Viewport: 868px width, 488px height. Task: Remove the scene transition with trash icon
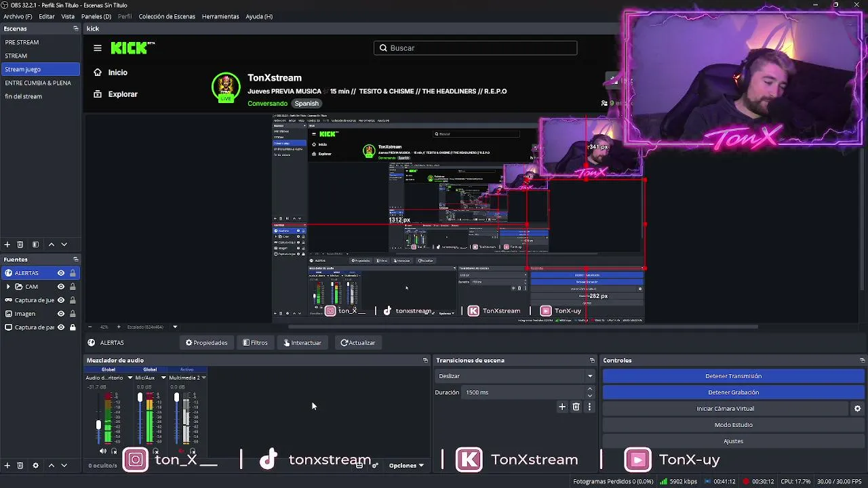576,407
